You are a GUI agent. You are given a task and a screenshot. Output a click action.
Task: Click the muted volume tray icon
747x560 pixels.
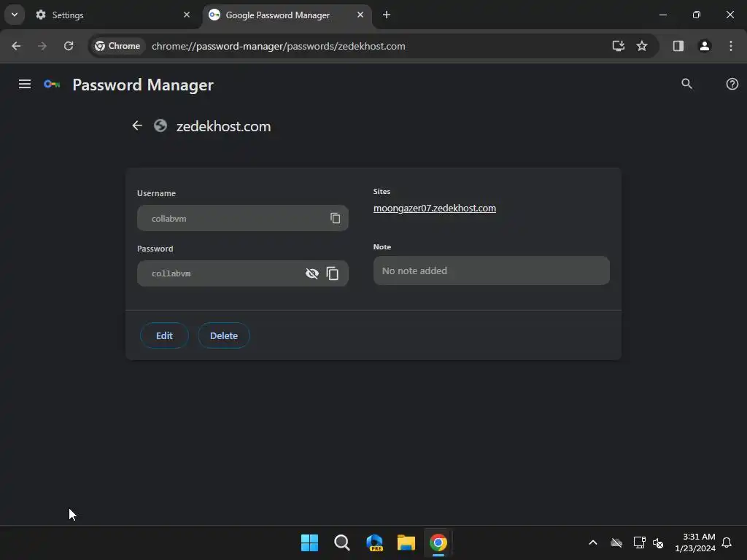(658, 542)
